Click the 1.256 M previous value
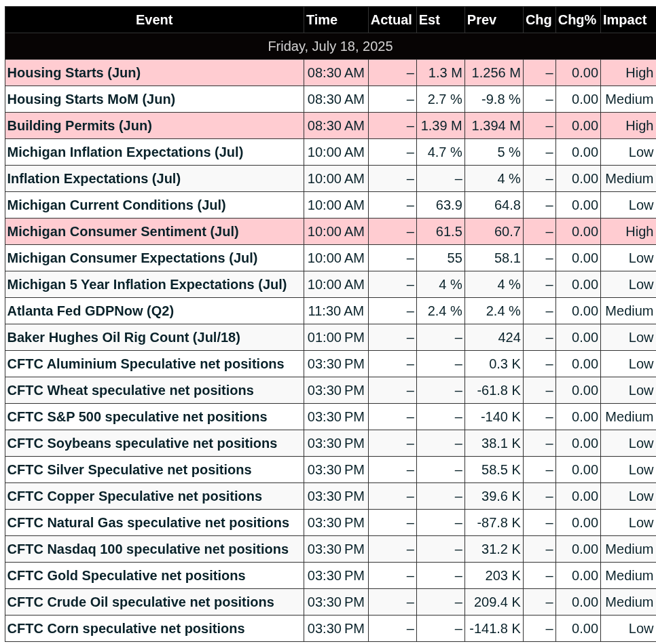Viewport: 656px width, 644px height. [x=496, y=73]
